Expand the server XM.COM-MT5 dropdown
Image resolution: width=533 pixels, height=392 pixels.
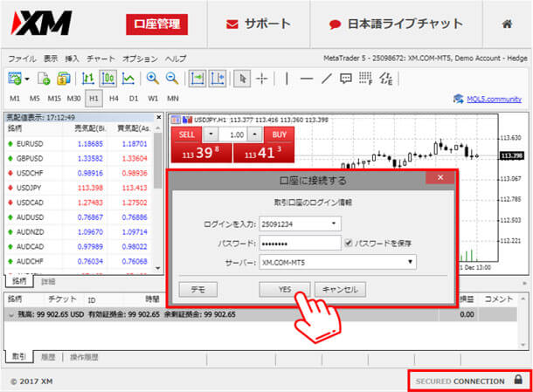point(410,262)
